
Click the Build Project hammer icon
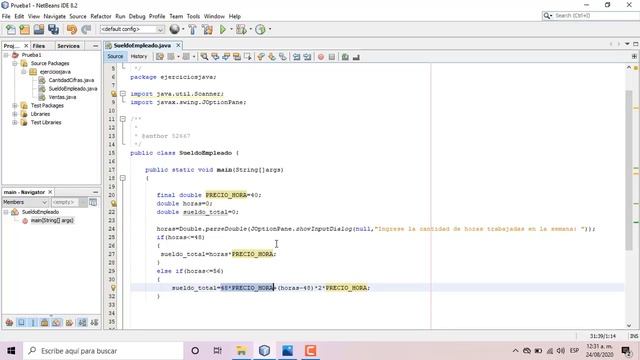(192, 29)
